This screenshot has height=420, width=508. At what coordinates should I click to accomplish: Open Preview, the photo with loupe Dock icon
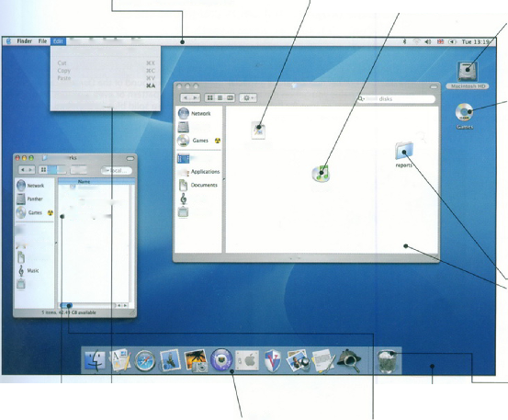pyautogui.click(x=298, y=360)
